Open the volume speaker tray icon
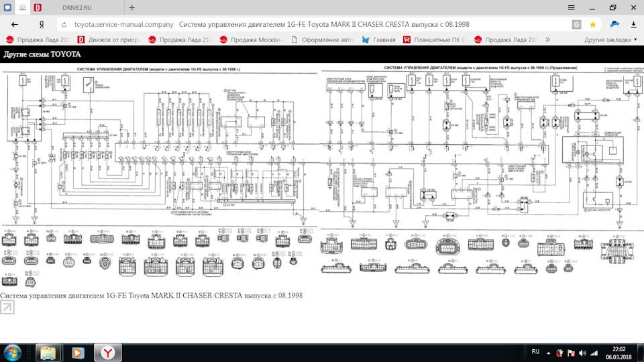The image size is (644, 362). click(582, 353)
